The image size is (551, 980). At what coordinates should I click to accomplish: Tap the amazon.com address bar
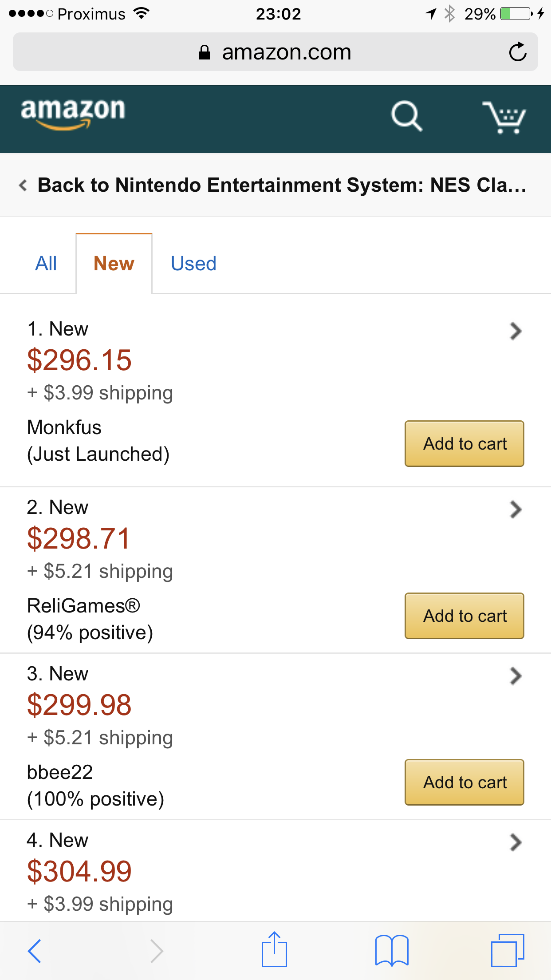(275, 52)
